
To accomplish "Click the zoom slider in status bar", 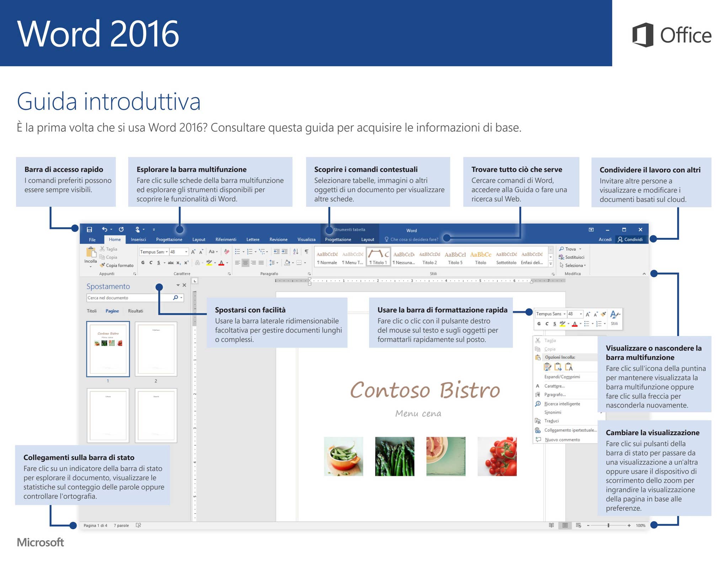I will [x=609, y=525].
